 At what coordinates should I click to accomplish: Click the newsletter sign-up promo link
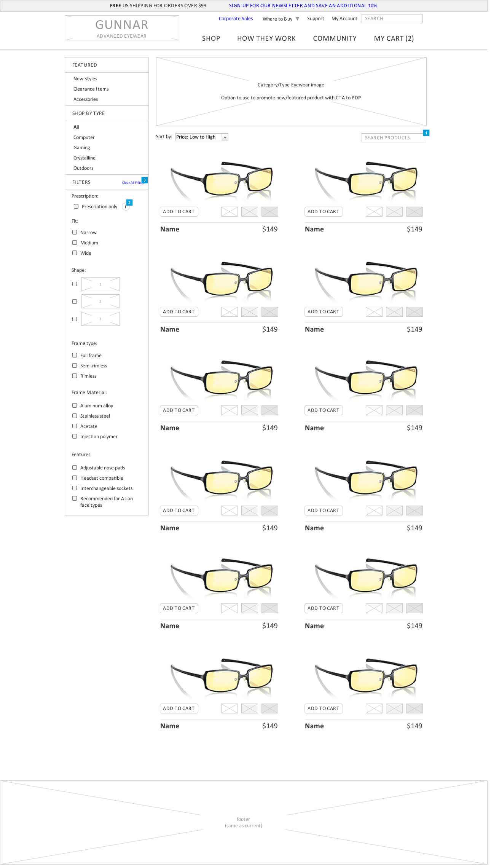[303, 6]
